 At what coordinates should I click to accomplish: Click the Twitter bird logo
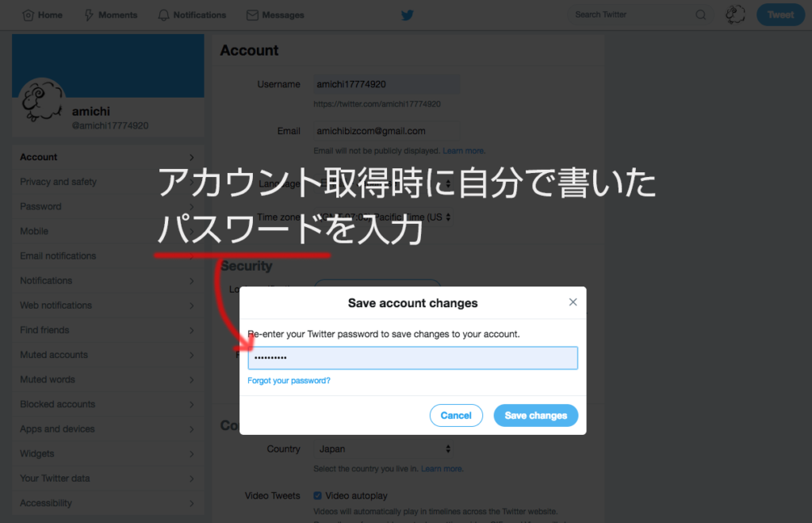pos(408,15)
